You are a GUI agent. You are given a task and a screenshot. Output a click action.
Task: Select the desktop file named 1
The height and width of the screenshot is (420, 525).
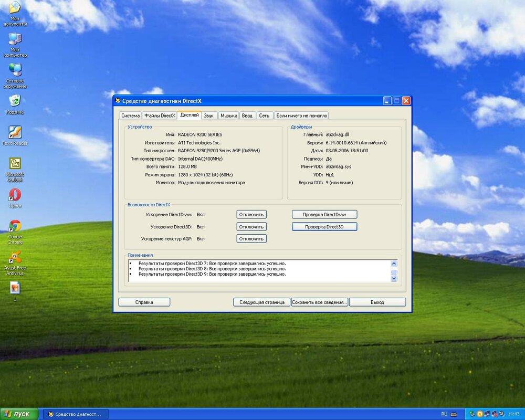(x=15, y=291)
